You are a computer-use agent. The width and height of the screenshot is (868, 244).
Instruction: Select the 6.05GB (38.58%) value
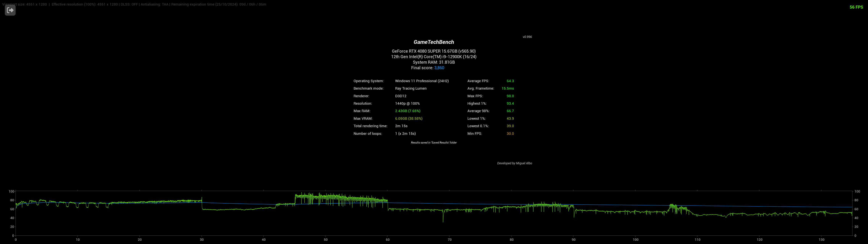(x=409, y=119)
